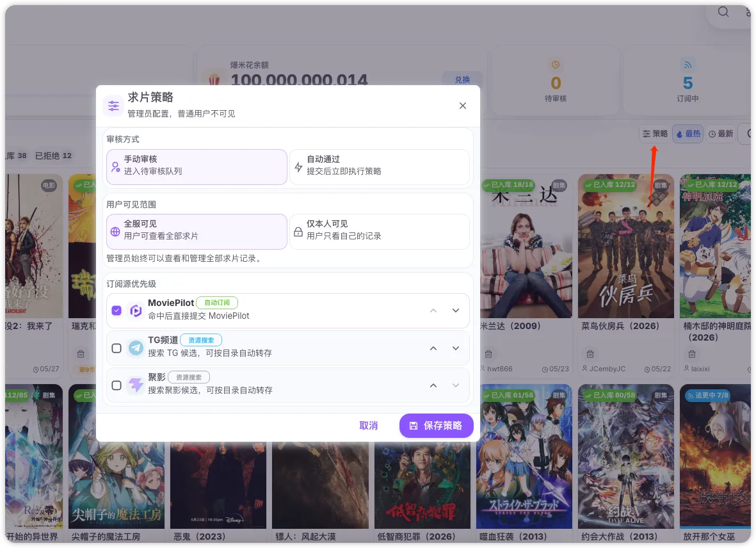756x548 pixels.
Task: Select 全服可见 visibility option
Action: pyautogui.click(x=197, y=231)
